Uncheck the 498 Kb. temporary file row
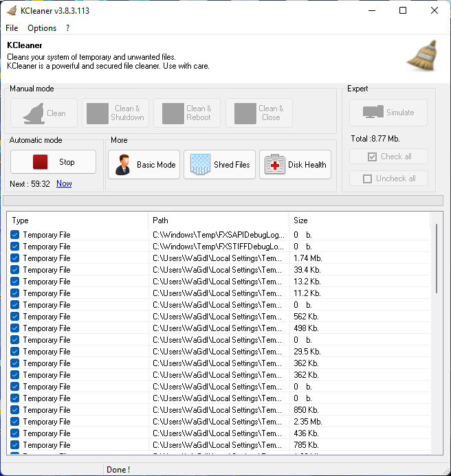 [x=14, y=328]
